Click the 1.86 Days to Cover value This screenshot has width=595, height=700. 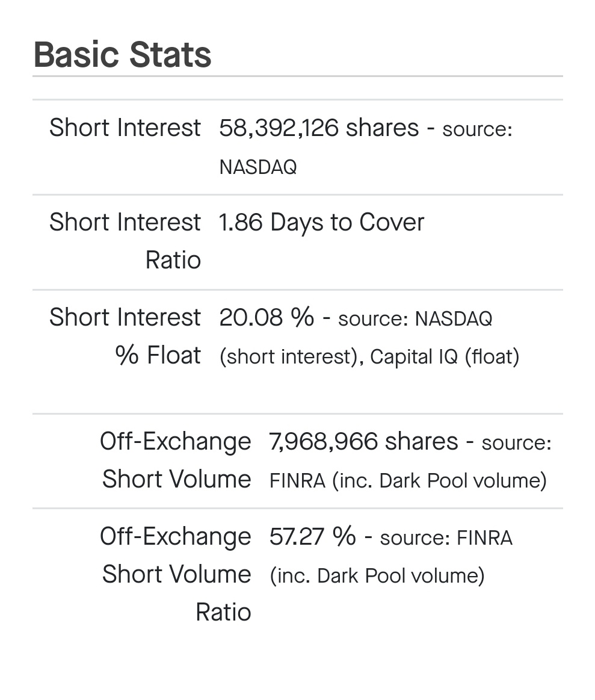pyautogui.click(x=321, y=223)
